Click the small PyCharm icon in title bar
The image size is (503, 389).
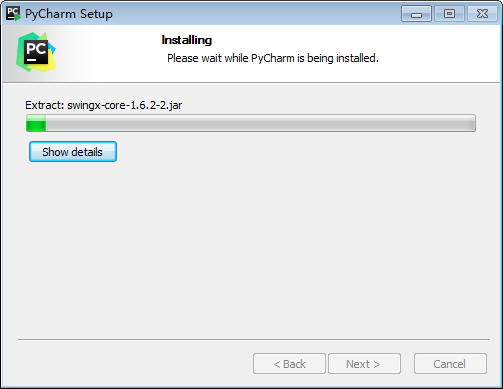point(13,14)
